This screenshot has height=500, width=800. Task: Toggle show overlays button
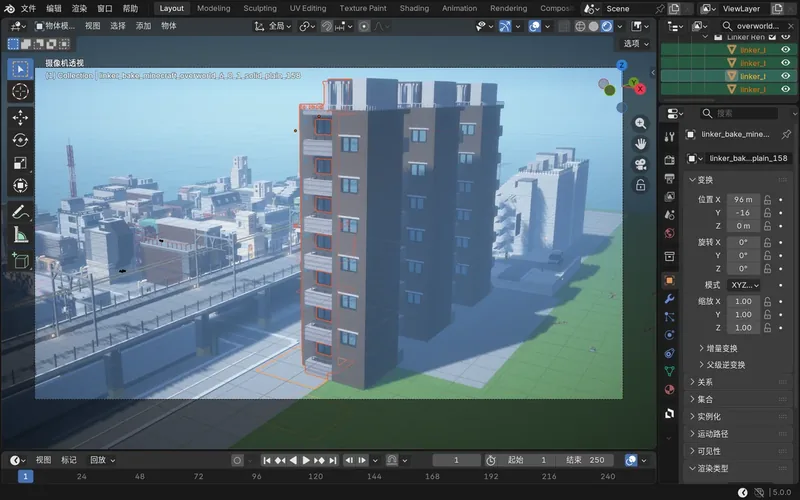[534, 26]
